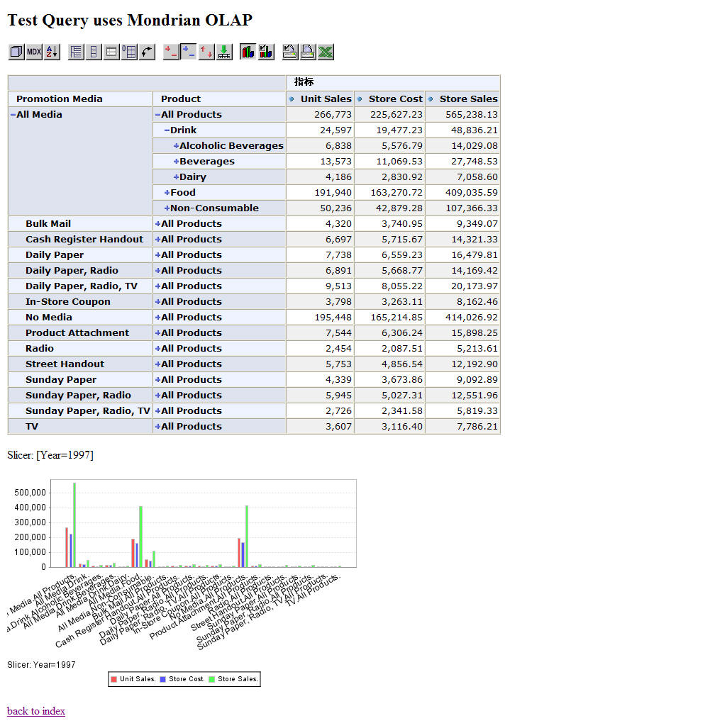Click the Slicer: [Year=1997] text
Viewport: 710px width, 728px height.
(x=50, y=455)
